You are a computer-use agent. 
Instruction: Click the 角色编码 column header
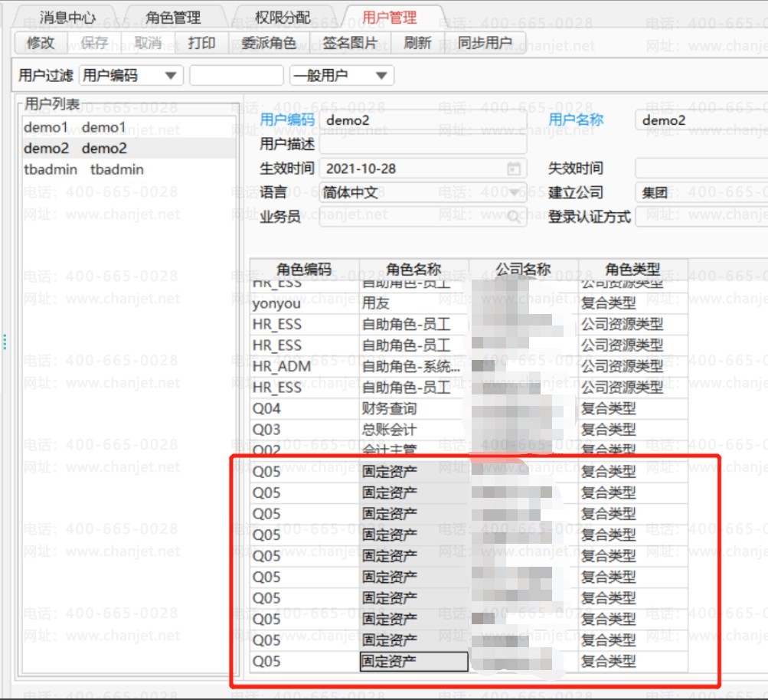(x=304, y=269)
